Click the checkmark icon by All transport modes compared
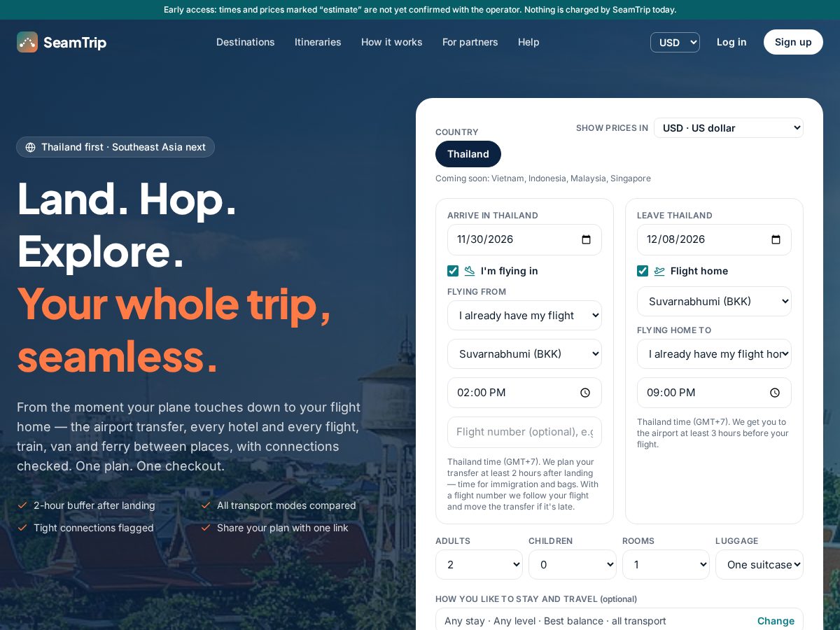The image size is (840, 630). [206, 505]
